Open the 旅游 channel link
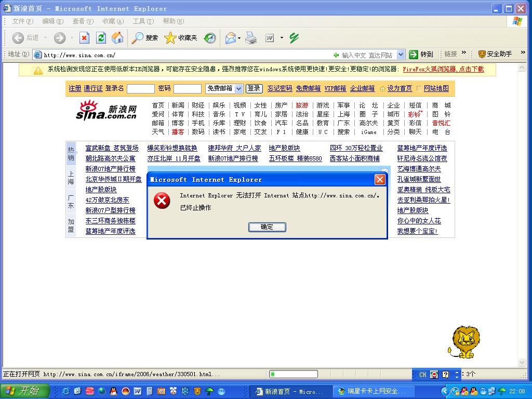532x399 pixels. [x=302, y=105]
